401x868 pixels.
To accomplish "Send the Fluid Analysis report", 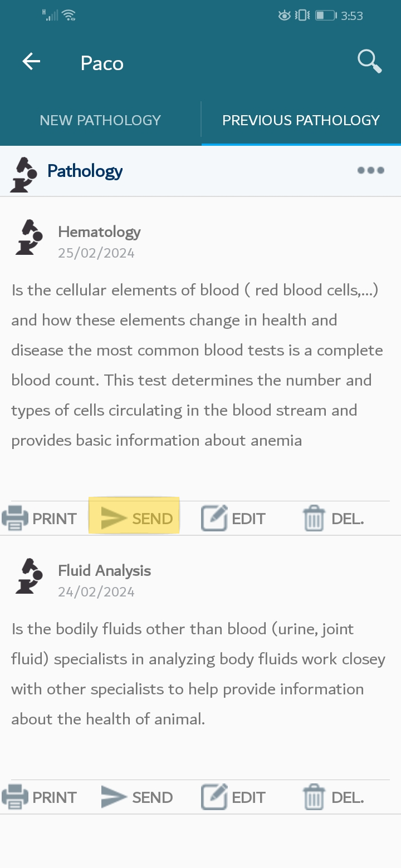I will (137, 797).
